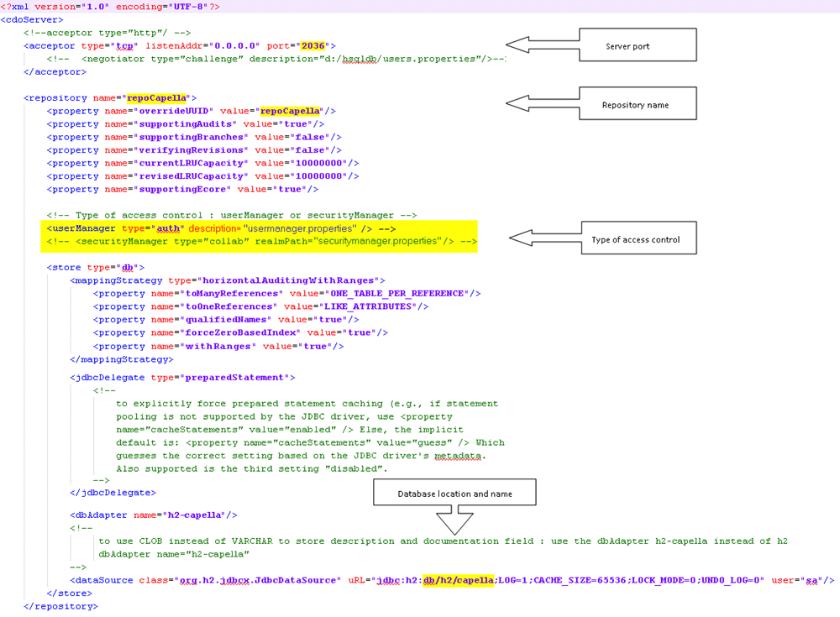
Task: Click the Database location and name annotation box
Action: [x=454, y=493]
